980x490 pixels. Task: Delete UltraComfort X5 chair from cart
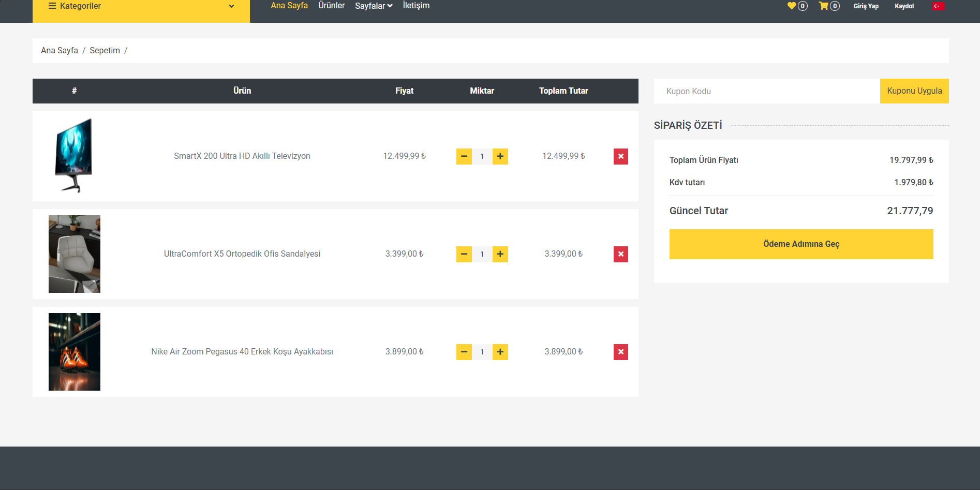(620, 254)
